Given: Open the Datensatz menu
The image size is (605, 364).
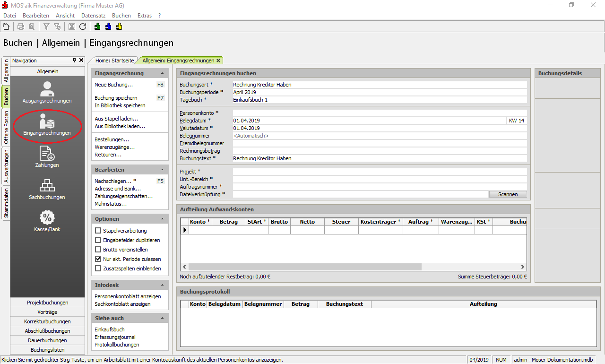Looking at the screenshot, I should coord(93,16).
